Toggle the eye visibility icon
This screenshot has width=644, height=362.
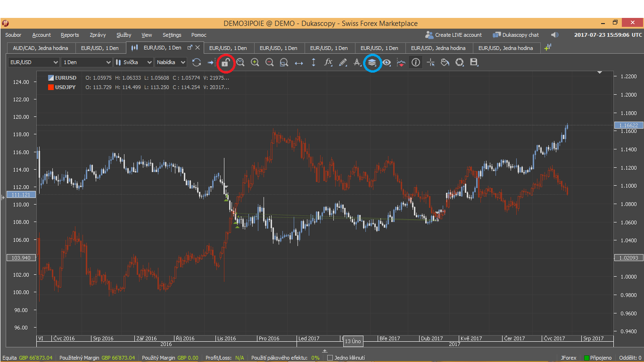(x=387, y=62)
